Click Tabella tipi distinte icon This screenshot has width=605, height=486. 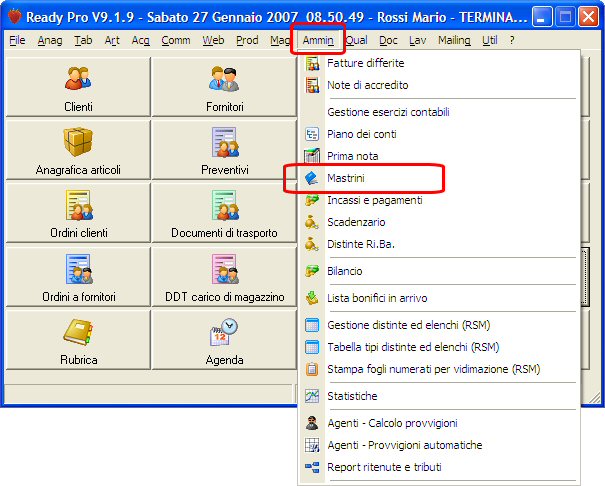coord(312,347)
